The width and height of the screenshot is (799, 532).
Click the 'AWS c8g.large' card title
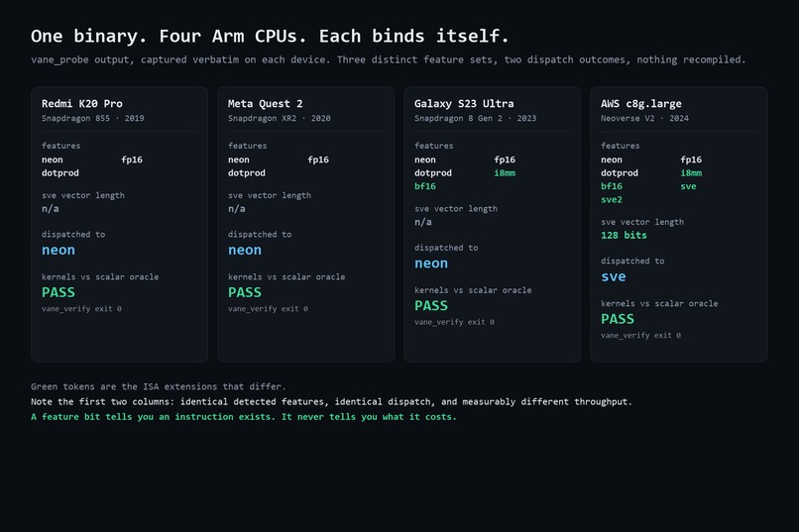pyautogui.click(x=641, y=103)
